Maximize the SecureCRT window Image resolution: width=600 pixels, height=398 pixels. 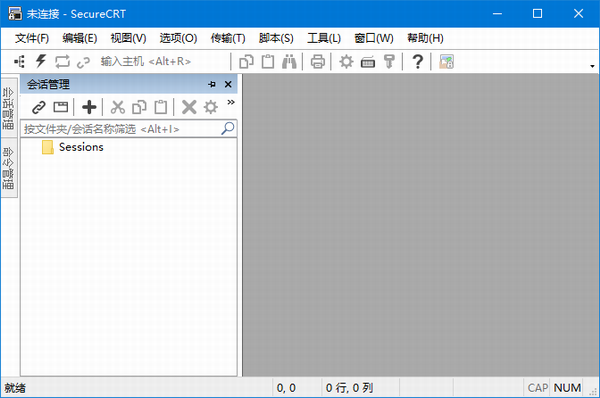pyautogui.click(x=537, y=14)
